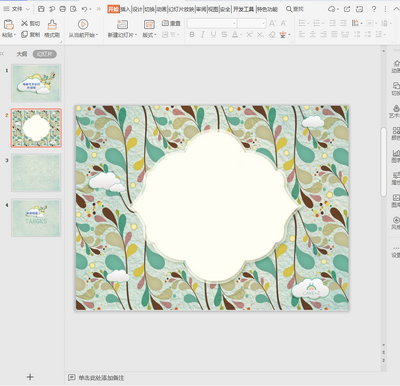Toggle Italic formatting
This screenshot has width=400, height=386.
(203, 34)
